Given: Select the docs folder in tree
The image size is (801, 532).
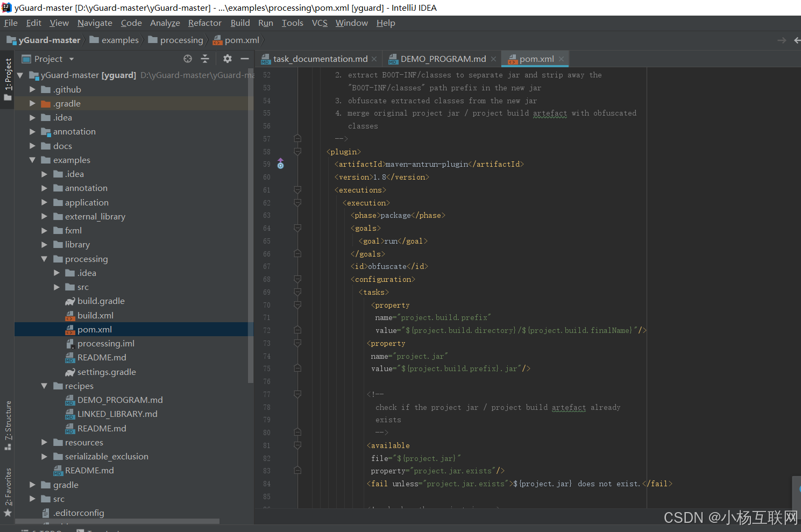Looking at the screenshot, I should point(62,146).
